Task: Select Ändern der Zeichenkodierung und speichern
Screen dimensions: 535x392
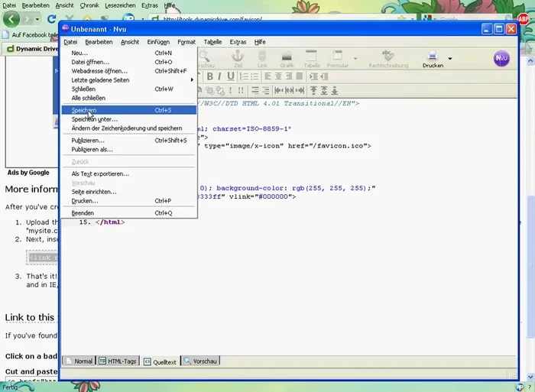Action: click(129, 128)
